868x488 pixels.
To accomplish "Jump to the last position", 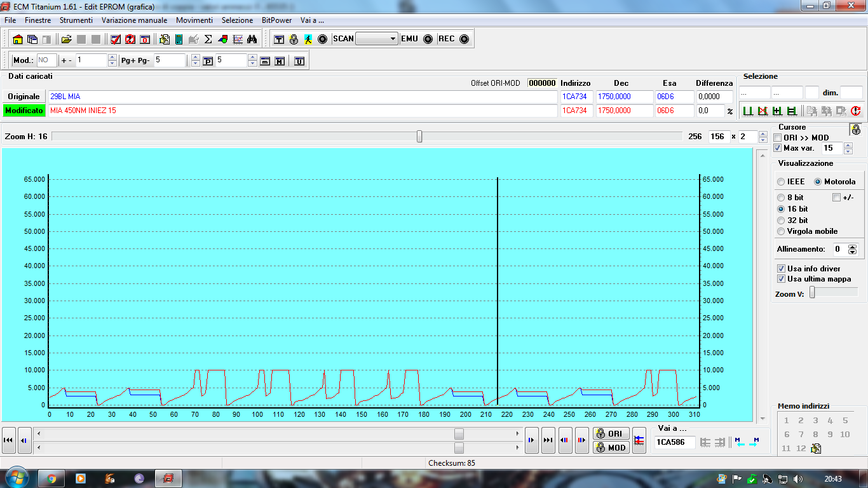I will [x=548, y=440].
